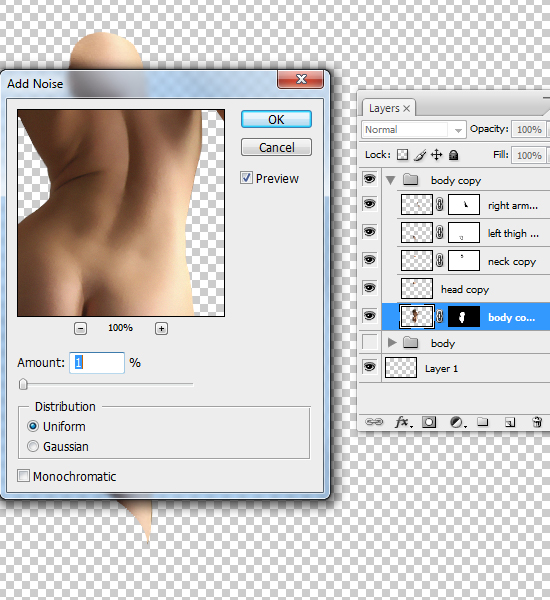This screenshot has height=600, width=550.
Task: Click the Link layers icon
Action: (374, 422)
